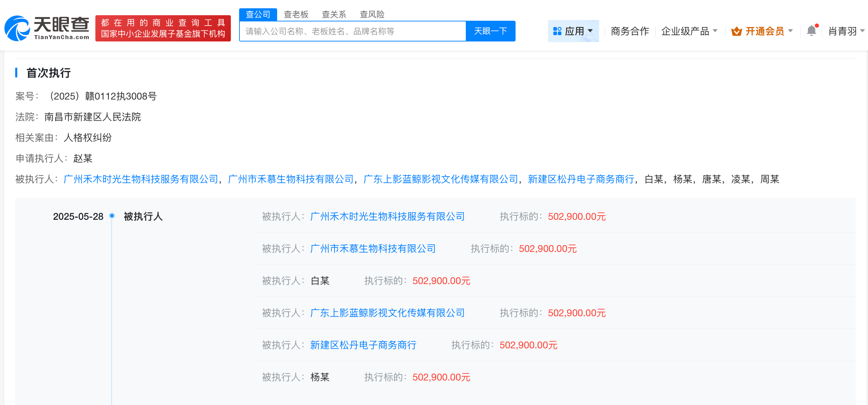Open the 广州禾木时光生物科技服务有限公司 link
The width and height of the screenshot is (868, 405).
click(x=140, y=179)
